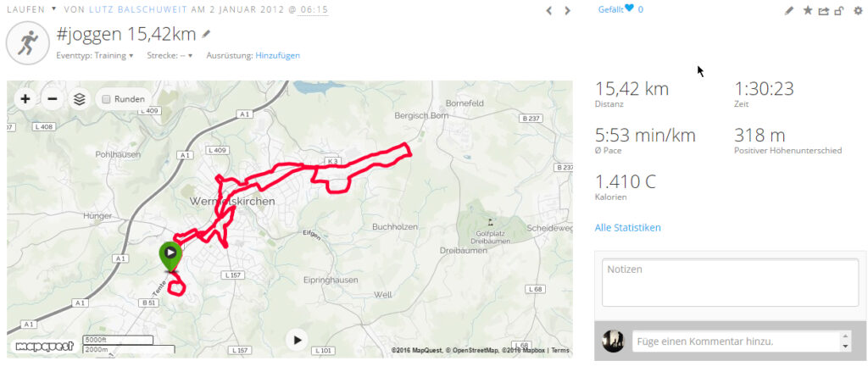
Task: Enable the Runden checkbox
Action: tap(106, 99)
